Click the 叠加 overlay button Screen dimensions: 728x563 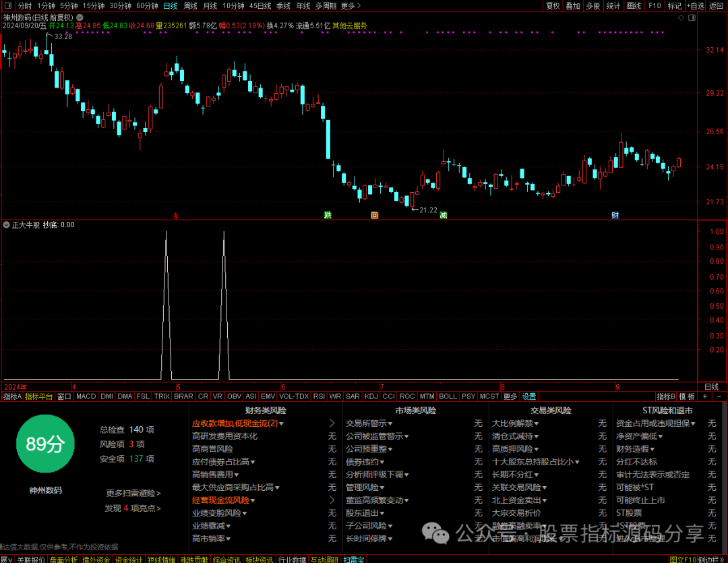click(573, 5)
